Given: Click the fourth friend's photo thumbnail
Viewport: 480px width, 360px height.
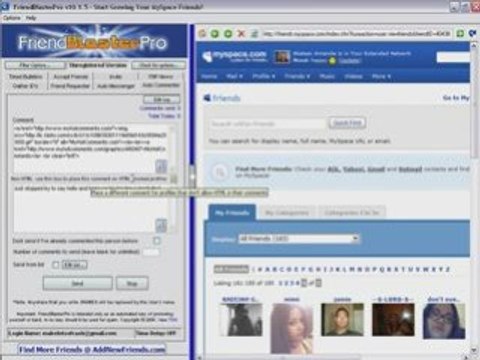Looking at the screenshot, I should [393, 319].
